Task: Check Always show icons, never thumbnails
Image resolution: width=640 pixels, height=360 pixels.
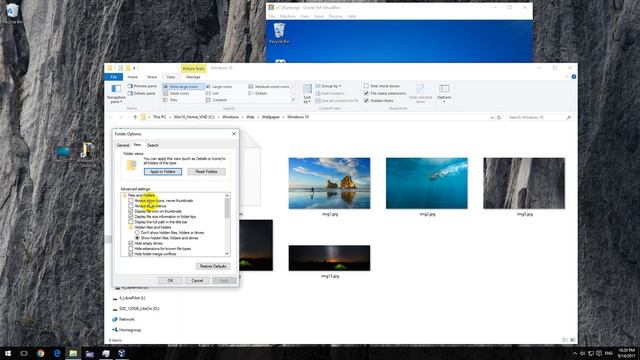Action: coord(131,201)
